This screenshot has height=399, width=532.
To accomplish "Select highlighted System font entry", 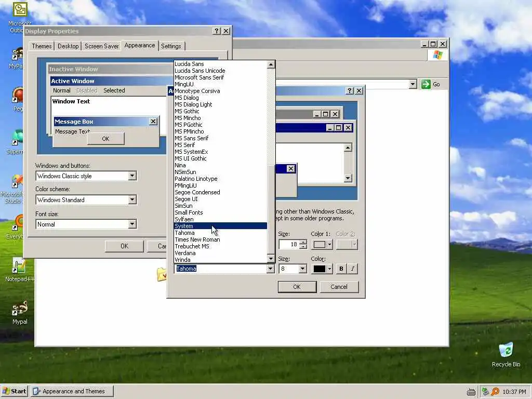I will coord(220,226).
